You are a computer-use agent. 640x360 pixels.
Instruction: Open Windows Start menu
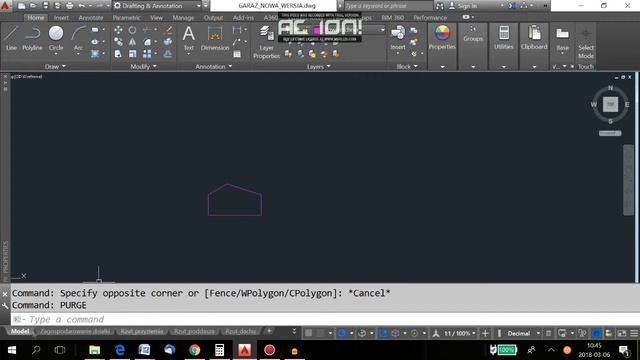click(11, 350)
